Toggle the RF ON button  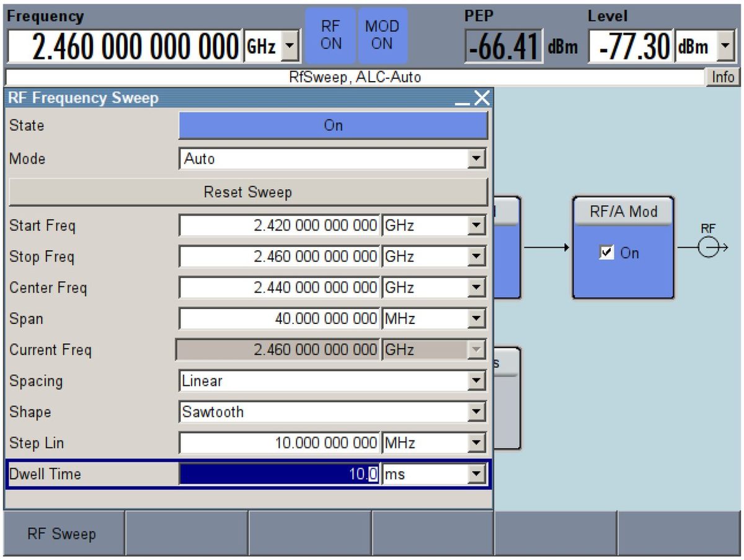point(331,35)
